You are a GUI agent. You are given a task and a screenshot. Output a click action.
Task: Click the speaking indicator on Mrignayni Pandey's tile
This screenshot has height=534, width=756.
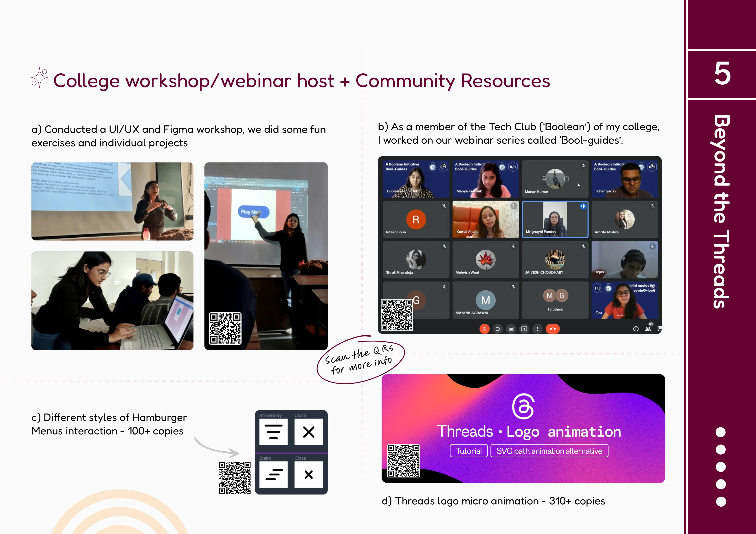coord(583,206)
